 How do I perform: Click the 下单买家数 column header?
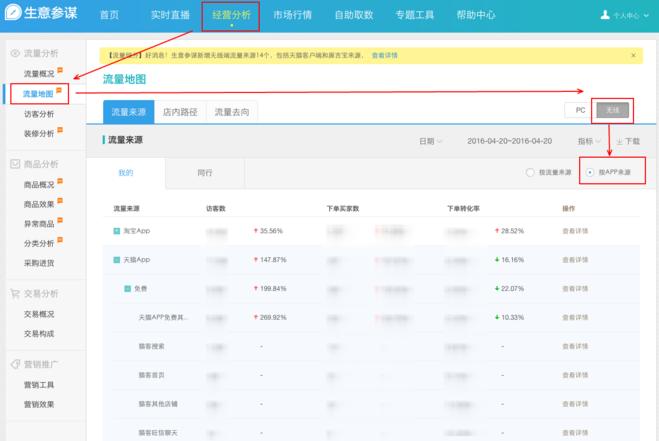click(x=343, y=209)
